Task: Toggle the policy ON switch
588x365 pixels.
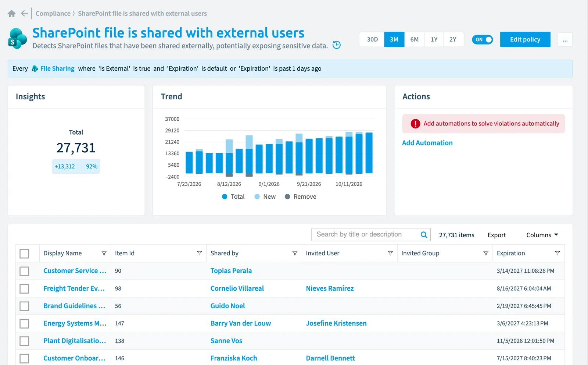Action: (x=483, y=39)
